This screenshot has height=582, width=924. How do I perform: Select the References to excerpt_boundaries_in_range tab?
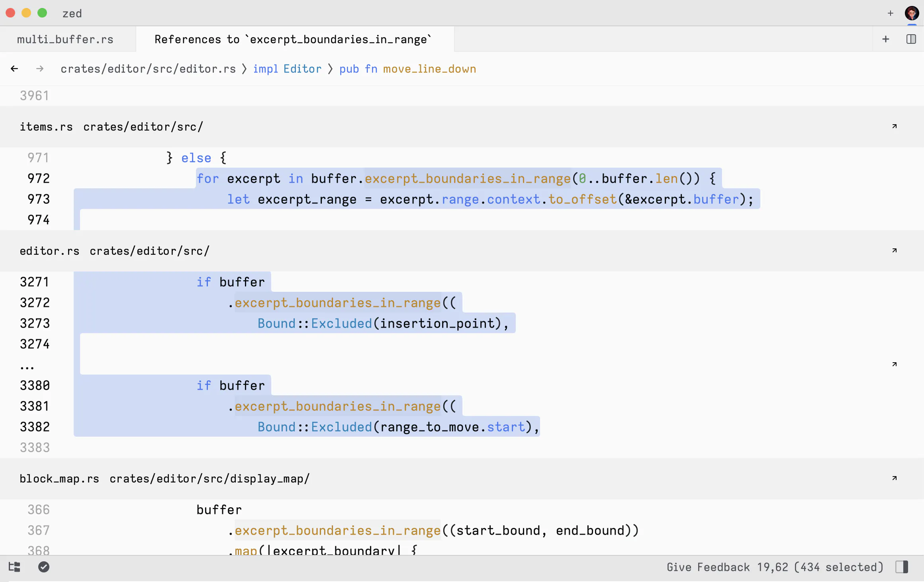click(x=293, y=39)
